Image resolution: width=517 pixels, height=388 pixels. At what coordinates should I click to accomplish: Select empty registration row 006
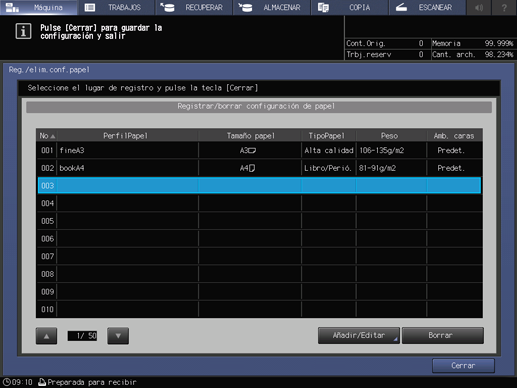coord(259,239)
